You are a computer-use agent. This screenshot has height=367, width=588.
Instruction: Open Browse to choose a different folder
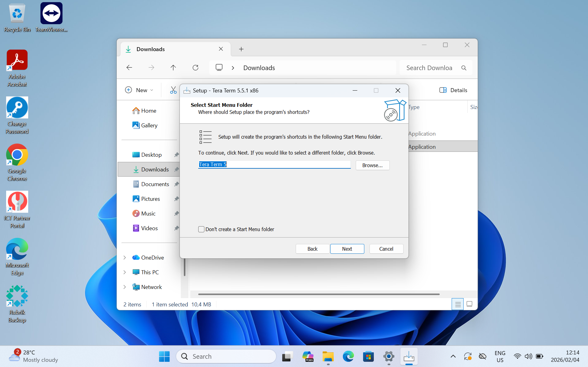(x=372, y=165)
